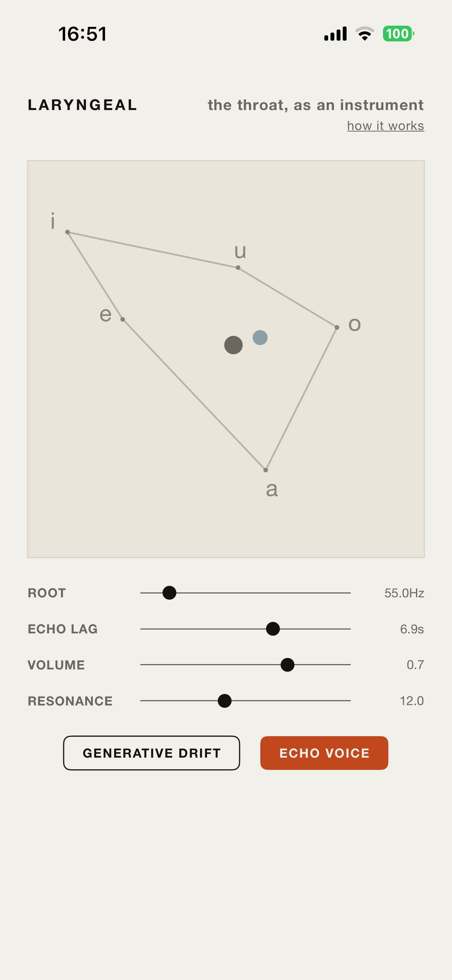Toggle the Echo Voice button
Screen dimensions: 452x980
click(324, 753)
